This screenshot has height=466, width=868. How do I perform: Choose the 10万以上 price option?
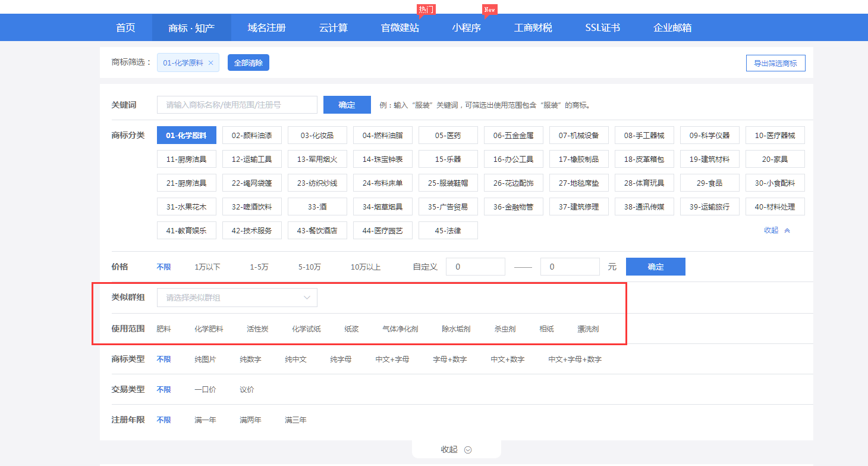(366, 267)
